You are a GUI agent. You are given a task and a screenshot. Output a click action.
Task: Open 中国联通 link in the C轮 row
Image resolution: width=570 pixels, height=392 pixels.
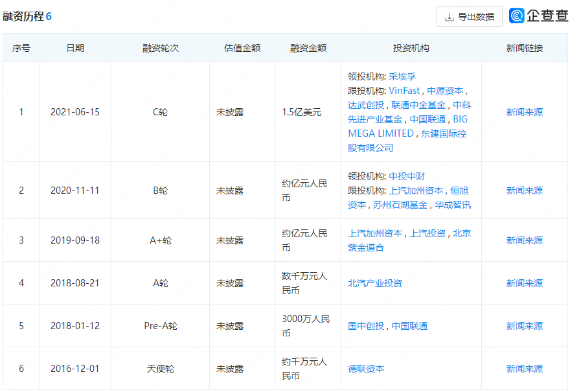click(427, 119)
